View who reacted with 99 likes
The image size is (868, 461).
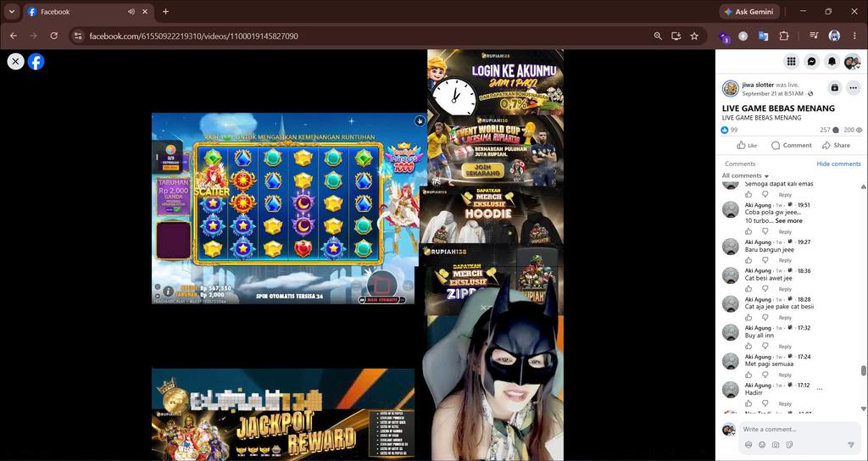[730, 130]
